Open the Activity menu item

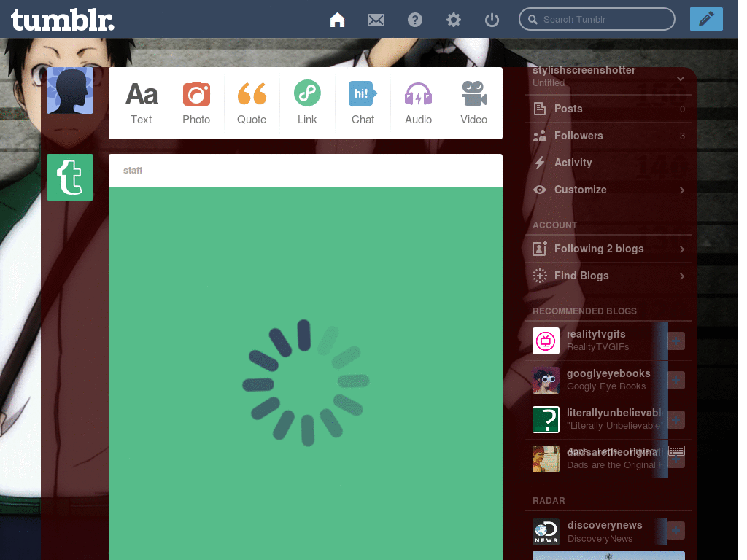tap(608, 163)
